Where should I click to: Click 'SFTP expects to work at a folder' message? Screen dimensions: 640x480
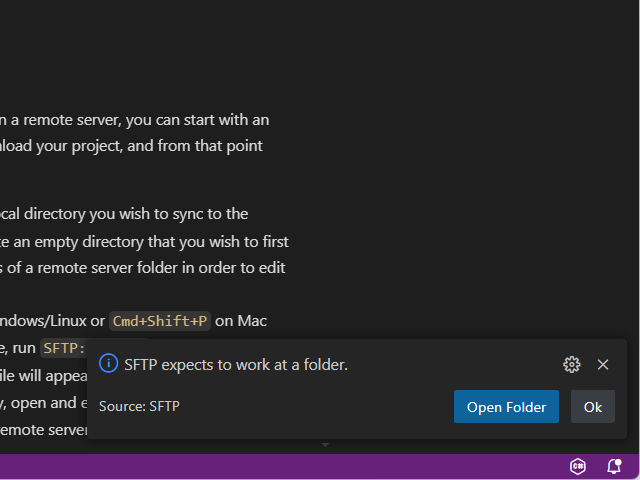click(x=236, y=365)
